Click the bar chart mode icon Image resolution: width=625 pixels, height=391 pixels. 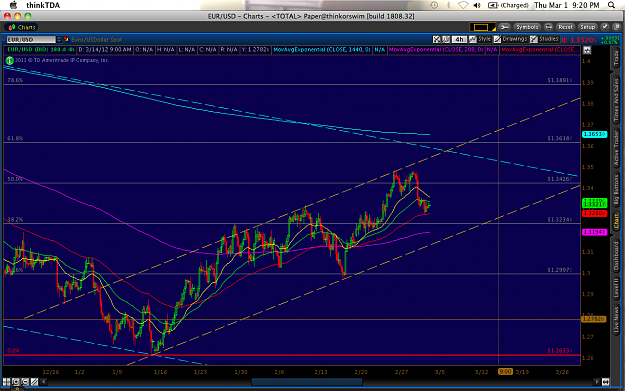point(446,39)
